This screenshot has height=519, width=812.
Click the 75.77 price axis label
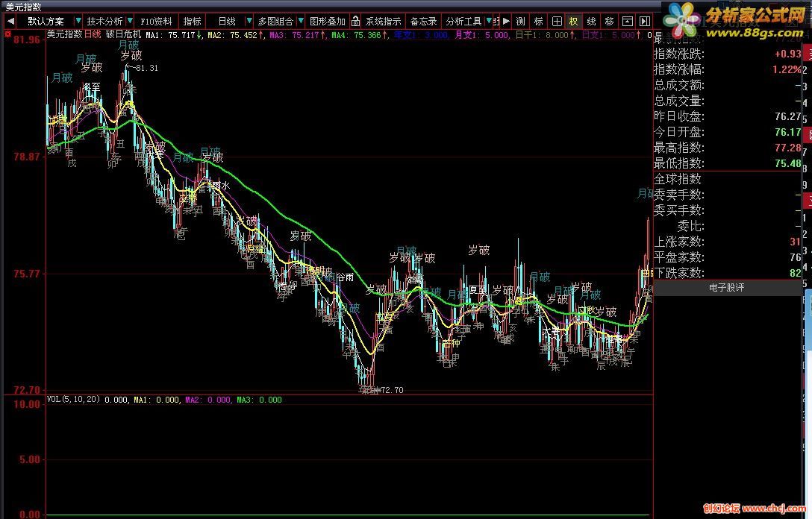pos(26,274)
